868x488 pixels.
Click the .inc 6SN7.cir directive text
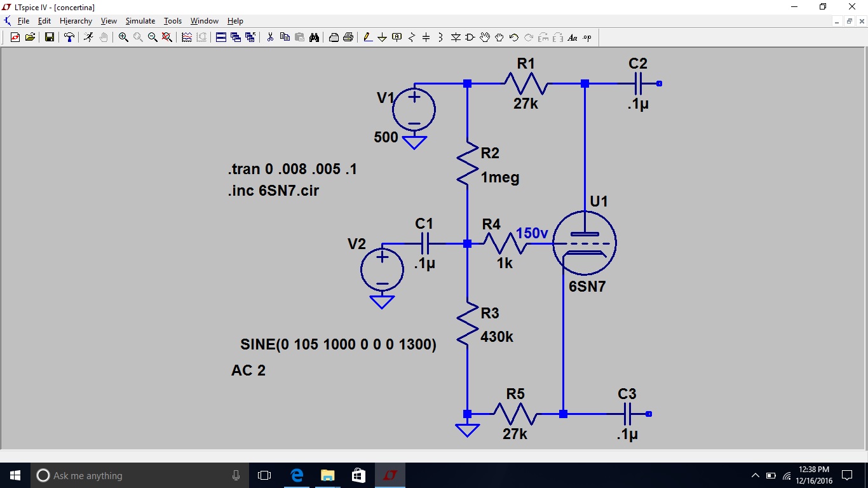tap(273, 191)
